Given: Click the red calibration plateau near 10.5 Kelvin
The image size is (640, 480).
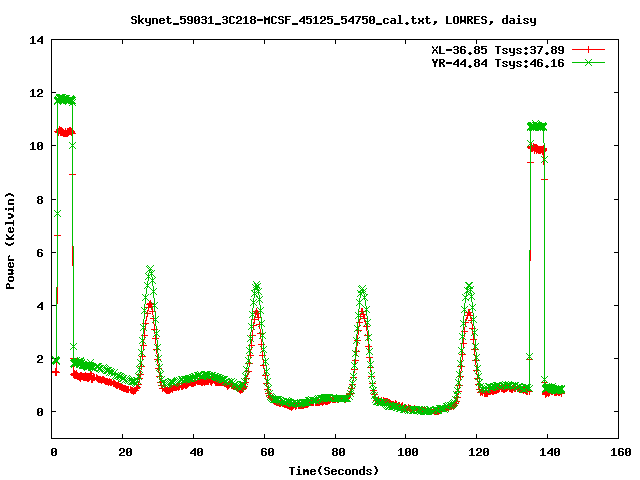Looking at the screenshot, I should click(x=65, y=131).
